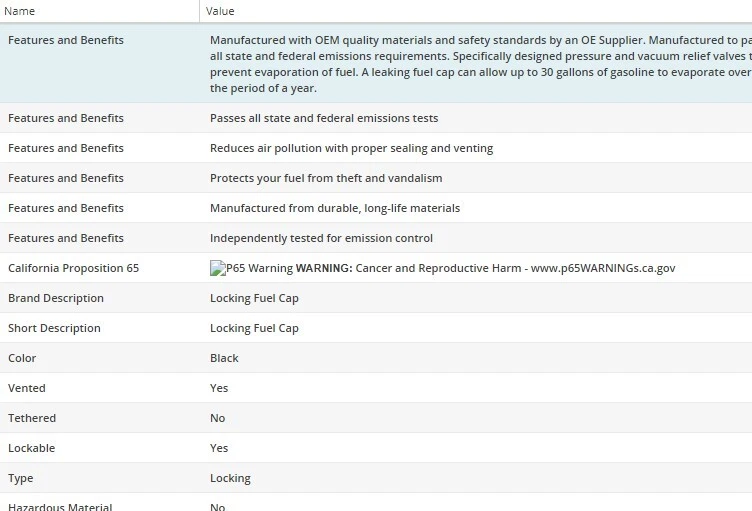Click the Brand Description name cell
This screenshot has height=511, width=752.
coord(55,298)
